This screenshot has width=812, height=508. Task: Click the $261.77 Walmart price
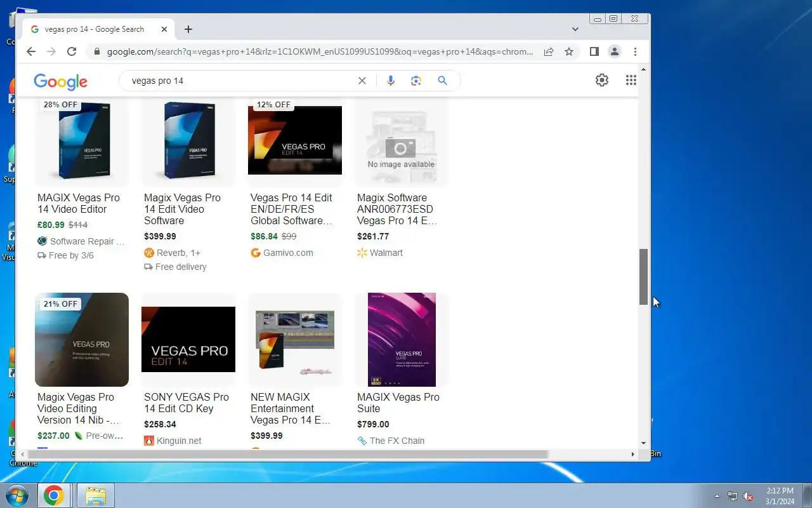(373, 236)
